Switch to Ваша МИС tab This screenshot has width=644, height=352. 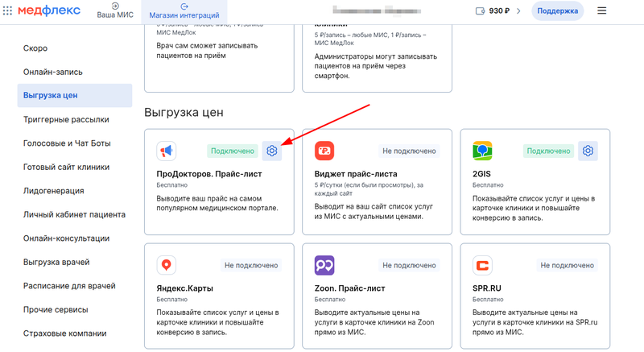point(115,10)
